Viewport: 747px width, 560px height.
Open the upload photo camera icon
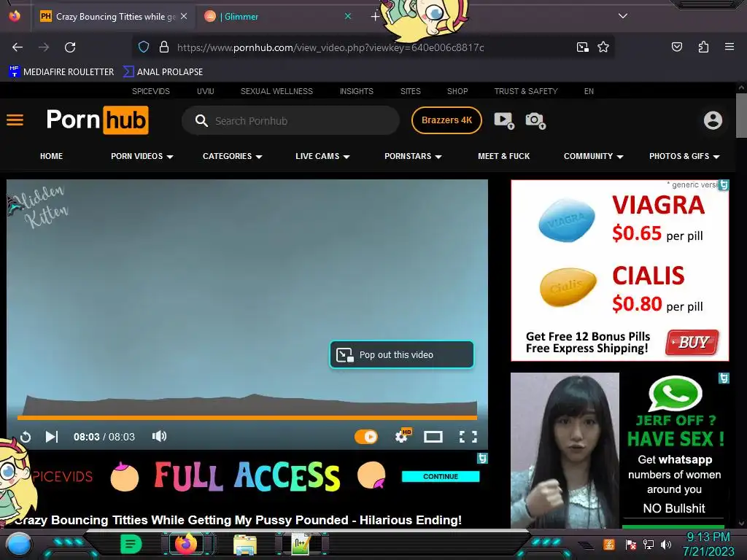(x=535, y=120)
